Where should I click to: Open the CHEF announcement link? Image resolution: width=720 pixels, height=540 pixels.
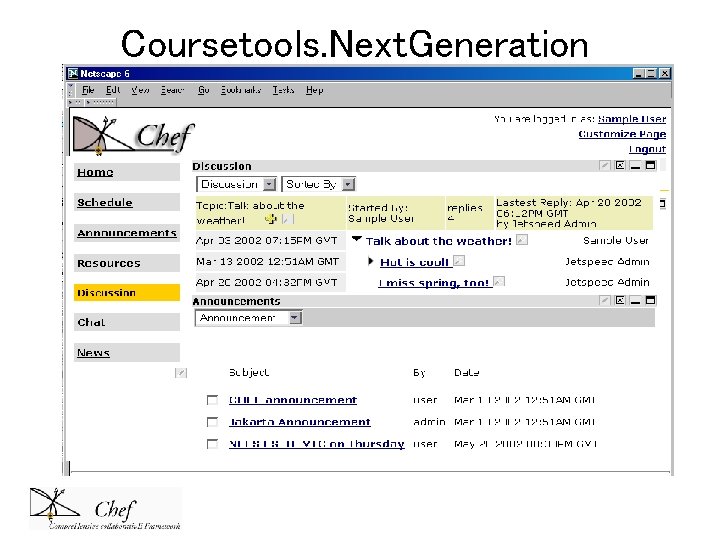click(293, 400)
